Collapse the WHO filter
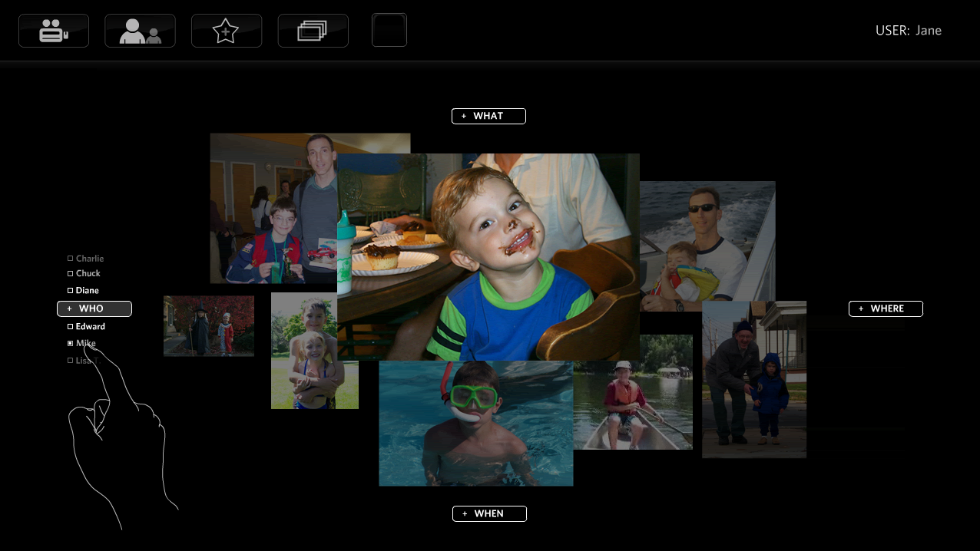Screen dimensions: 980x551 (x=94, y=308)
